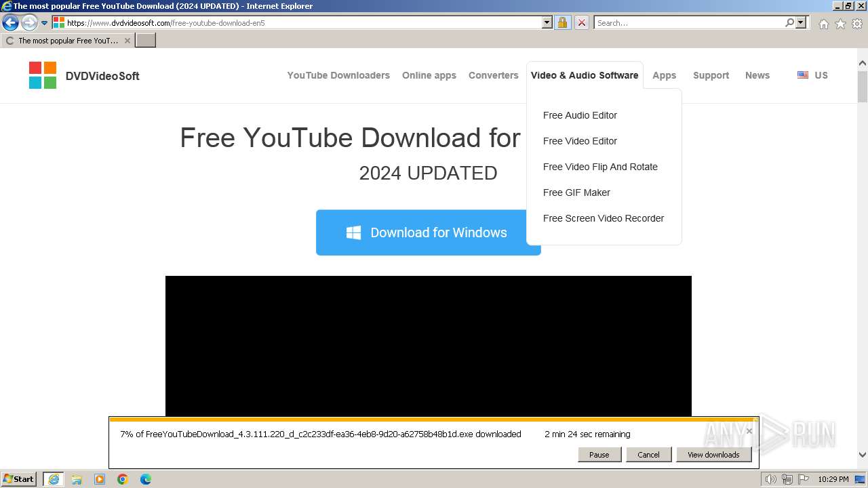The height and width of the screenshot is (488, 868).
Task: Click Internet Explorer taskbar icon
Action: pos(54,479)
